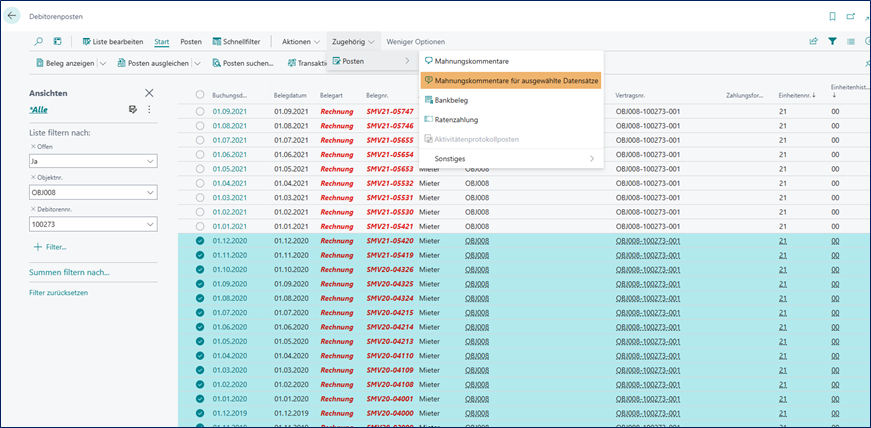Click the back arrow beside Debitorenposten
Viewport: 871px width, 428px height.
coord(13,16)
